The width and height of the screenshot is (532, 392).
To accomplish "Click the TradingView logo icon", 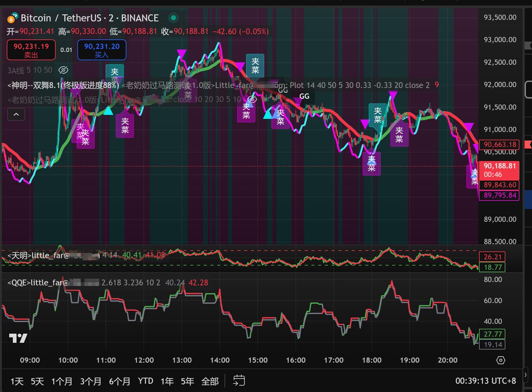I will [18, 338].
